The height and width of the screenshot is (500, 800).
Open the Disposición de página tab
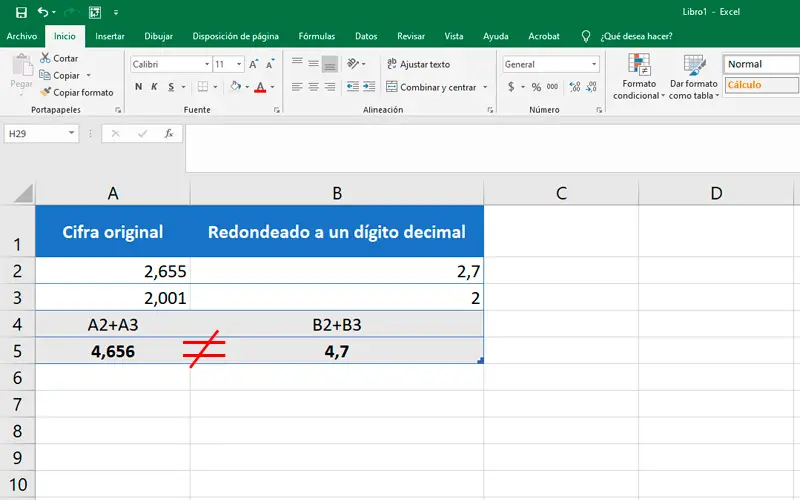[x=235, y=36]
